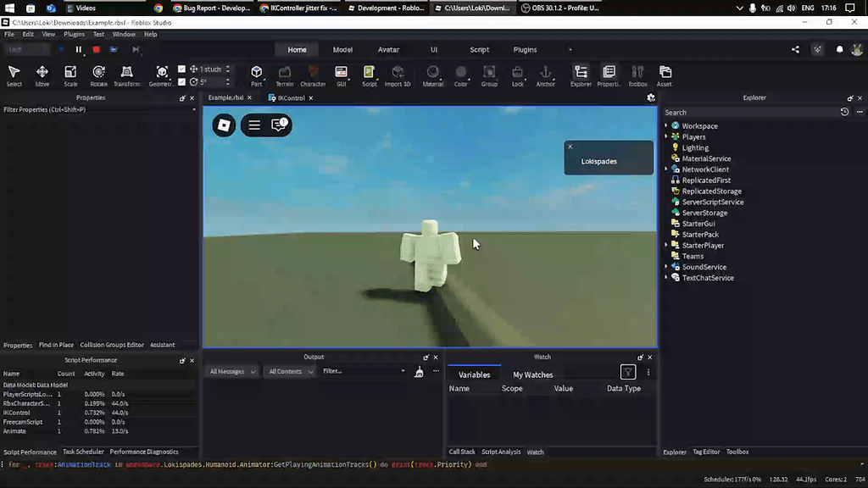Switch to the IKControl script tab
The width and height of the screenshot is (868, 488).
coord(291,98)
